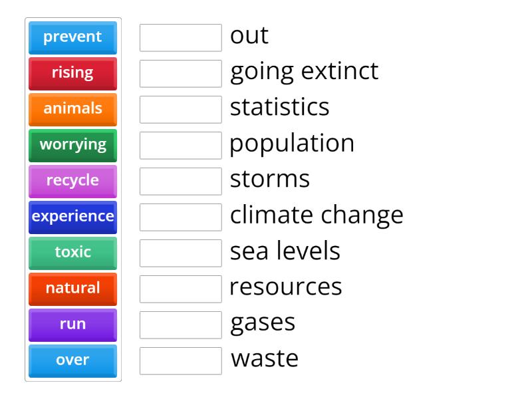Screen dimensions: 532x399
Task: Select the teal 'toxic' word tile
Action: click(x=72, y=253)
